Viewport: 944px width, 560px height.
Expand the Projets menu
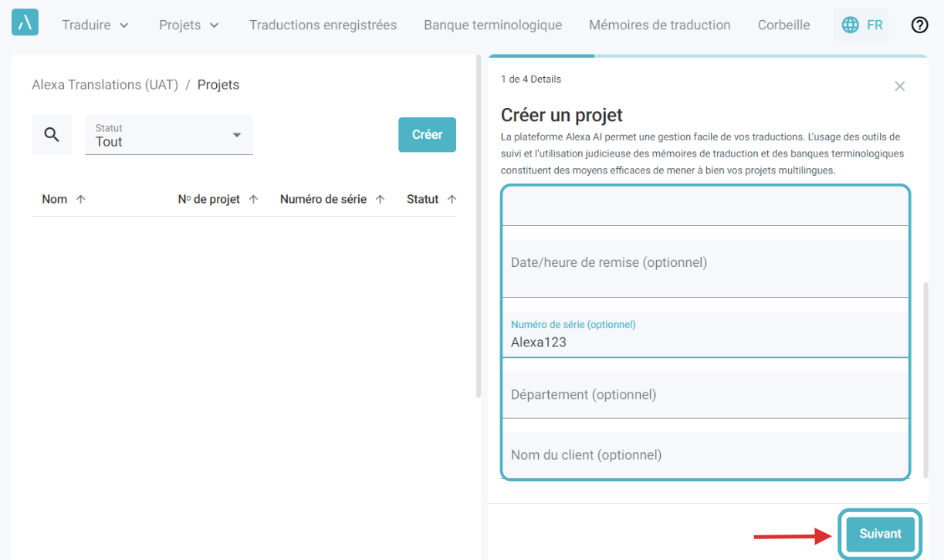point(189,25)
